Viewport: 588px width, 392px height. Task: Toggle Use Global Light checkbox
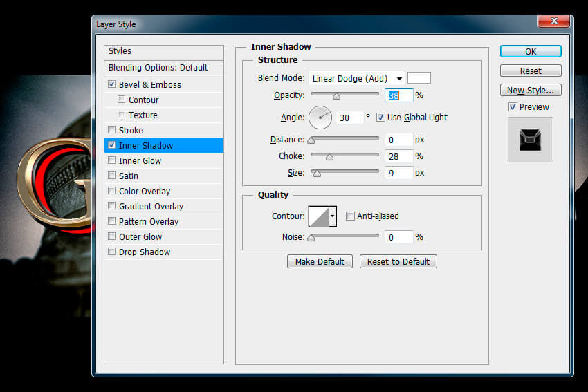380,118
